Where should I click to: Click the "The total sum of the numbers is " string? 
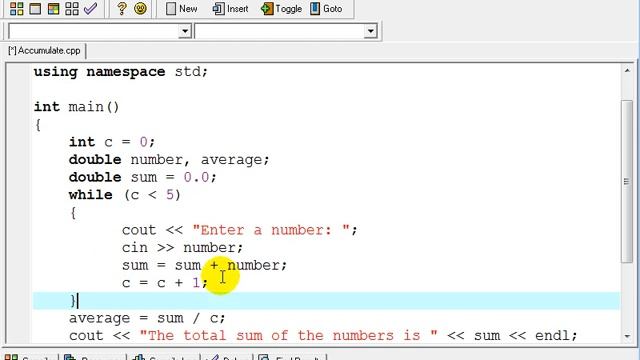(289, 336)
